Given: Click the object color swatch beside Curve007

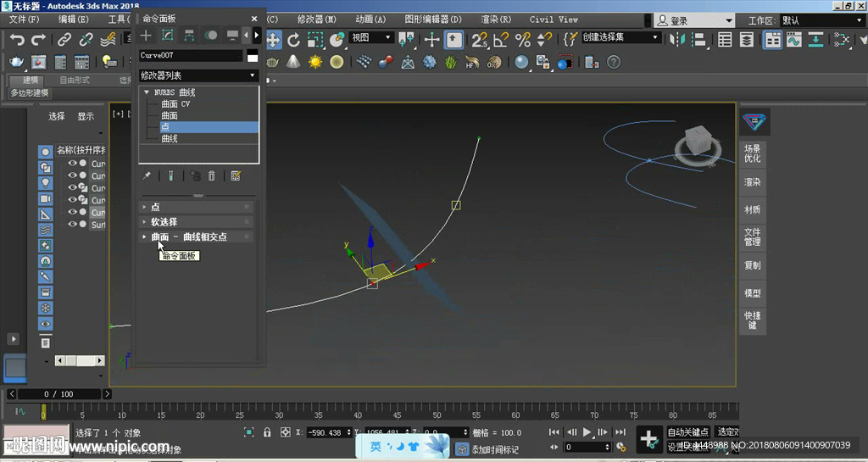Looking at the screenshot, I should (253, 55).
